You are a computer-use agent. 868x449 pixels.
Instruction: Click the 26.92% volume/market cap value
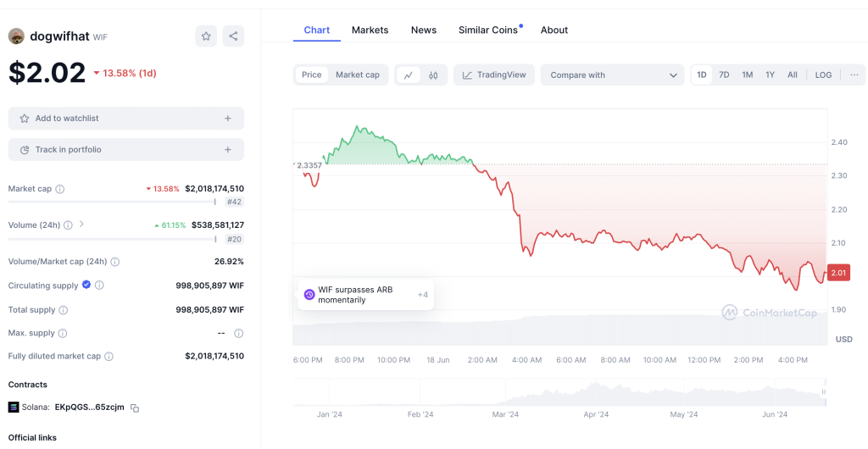(229, 262)
